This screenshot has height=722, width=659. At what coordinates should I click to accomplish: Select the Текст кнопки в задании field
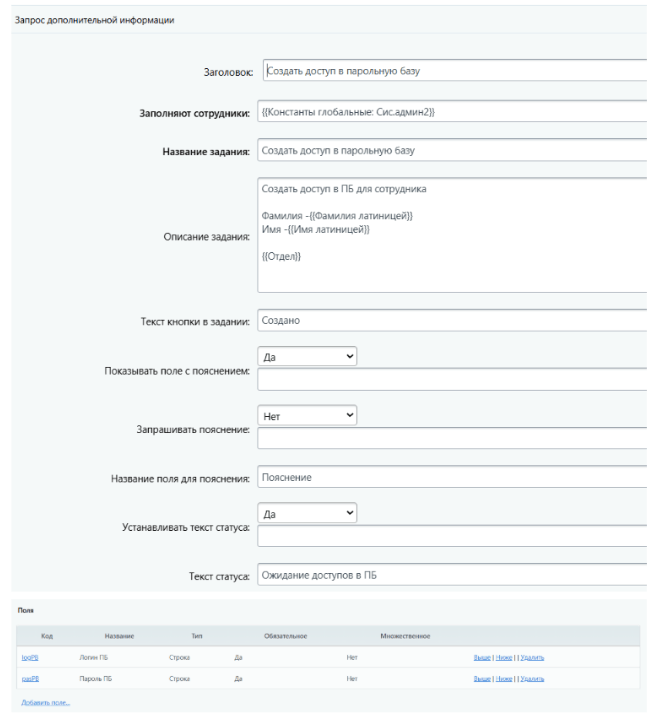(452, 321)
